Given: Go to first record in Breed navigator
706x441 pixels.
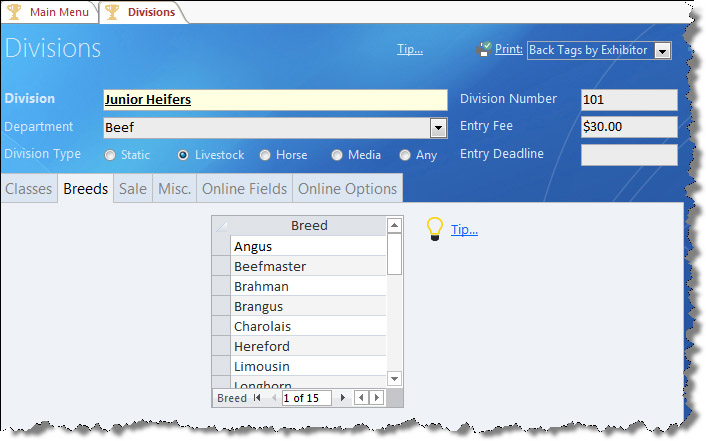Looking at the screenshot, I should coord(257,398).
